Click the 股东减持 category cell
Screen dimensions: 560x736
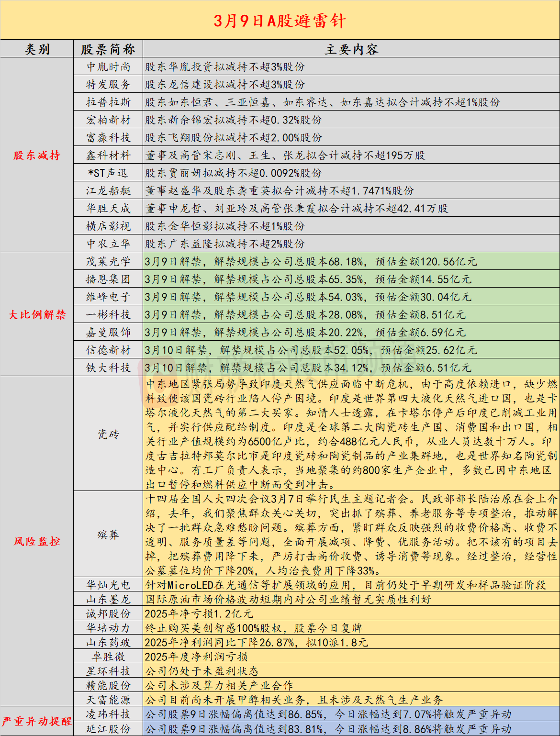click(37, 155)
